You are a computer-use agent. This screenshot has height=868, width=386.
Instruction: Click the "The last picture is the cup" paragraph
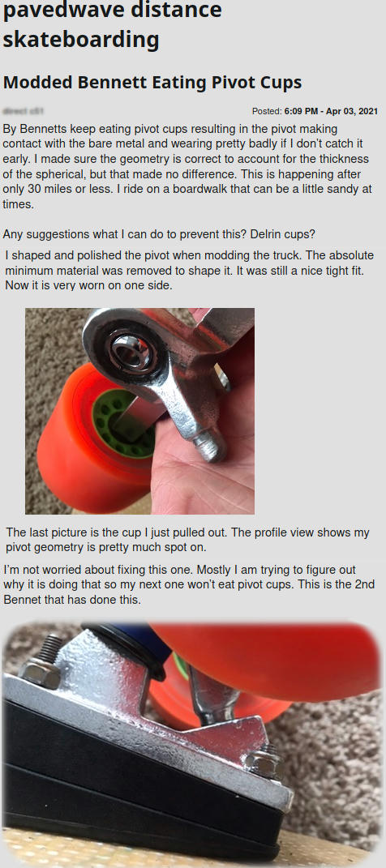(188, 541)
